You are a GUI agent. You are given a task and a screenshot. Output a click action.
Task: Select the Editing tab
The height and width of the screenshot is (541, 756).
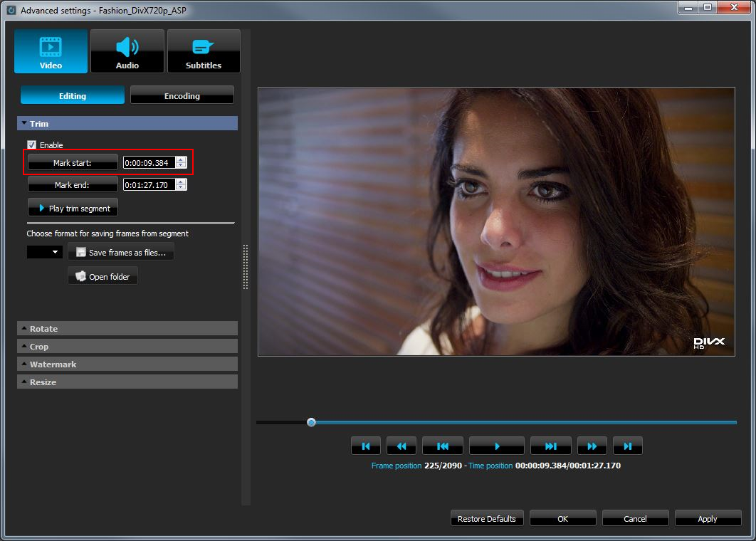pos(72,95)
